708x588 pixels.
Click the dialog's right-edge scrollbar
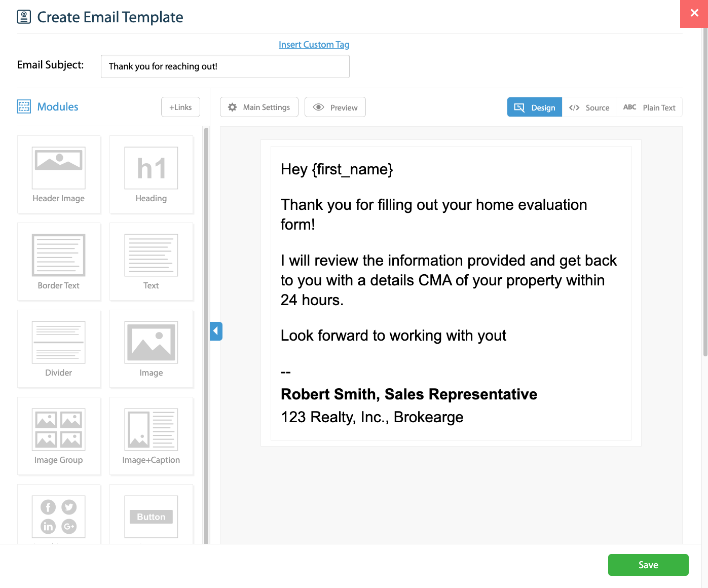[705, 193]
